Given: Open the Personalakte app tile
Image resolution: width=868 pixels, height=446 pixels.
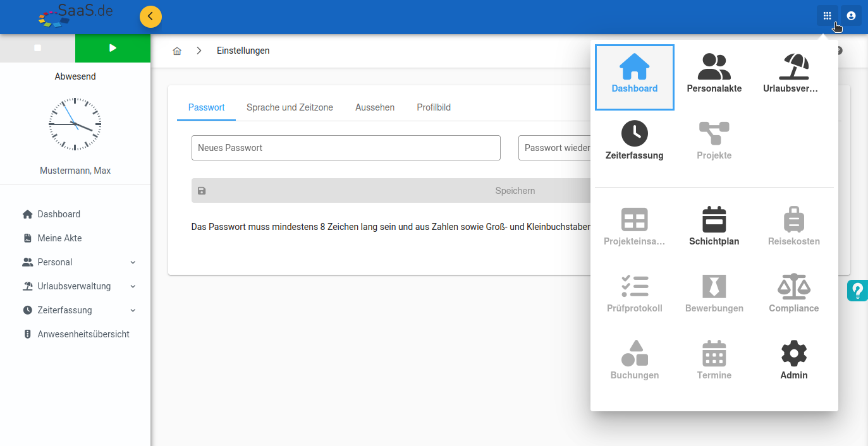Looking at the screenshot, I should [714, 74].
